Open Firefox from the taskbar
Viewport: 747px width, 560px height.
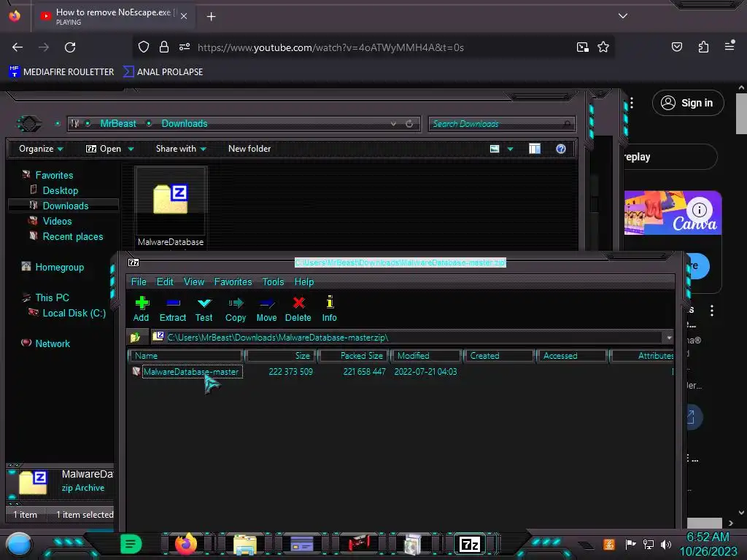coord(186,544)
